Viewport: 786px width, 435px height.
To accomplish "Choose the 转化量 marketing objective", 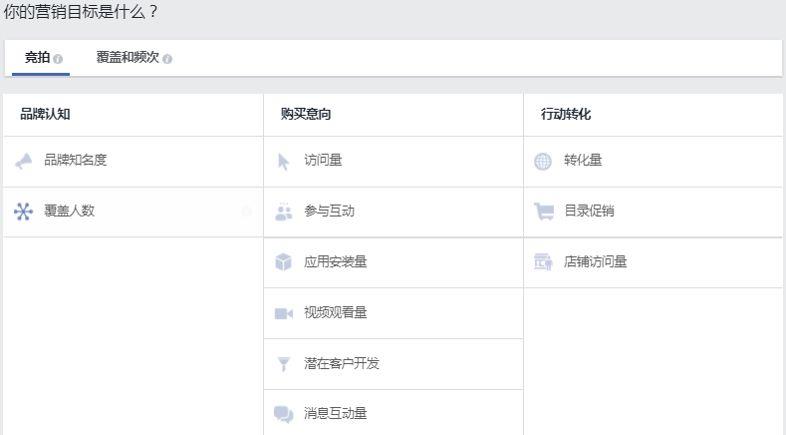I will (583, 161).
